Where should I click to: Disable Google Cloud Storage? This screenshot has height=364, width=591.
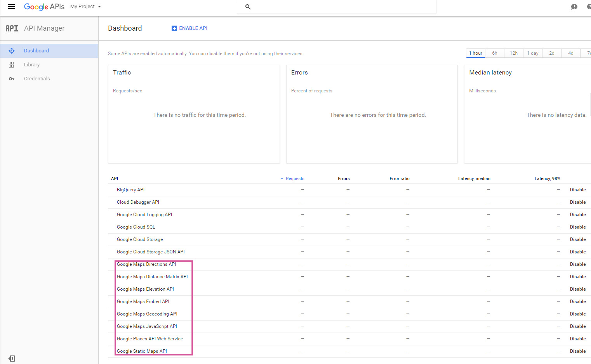578,239
